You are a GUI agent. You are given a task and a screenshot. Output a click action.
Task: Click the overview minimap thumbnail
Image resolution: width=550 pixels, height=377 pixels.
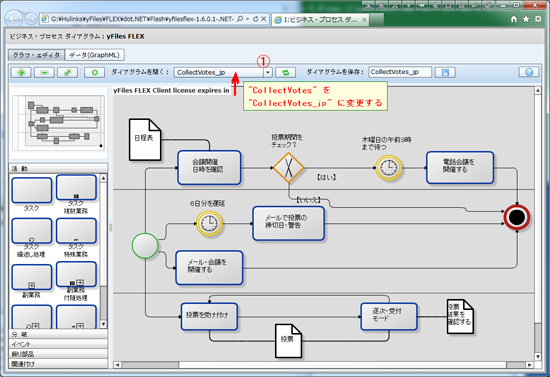pos(58,123)
